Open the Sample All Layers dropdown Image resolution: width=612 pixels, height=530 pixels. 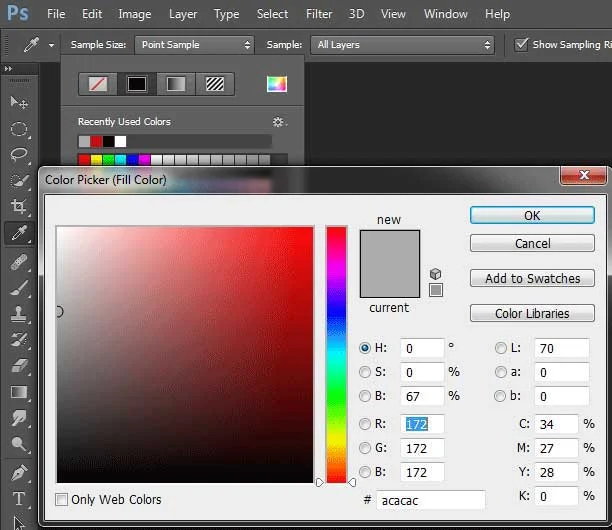402,45
